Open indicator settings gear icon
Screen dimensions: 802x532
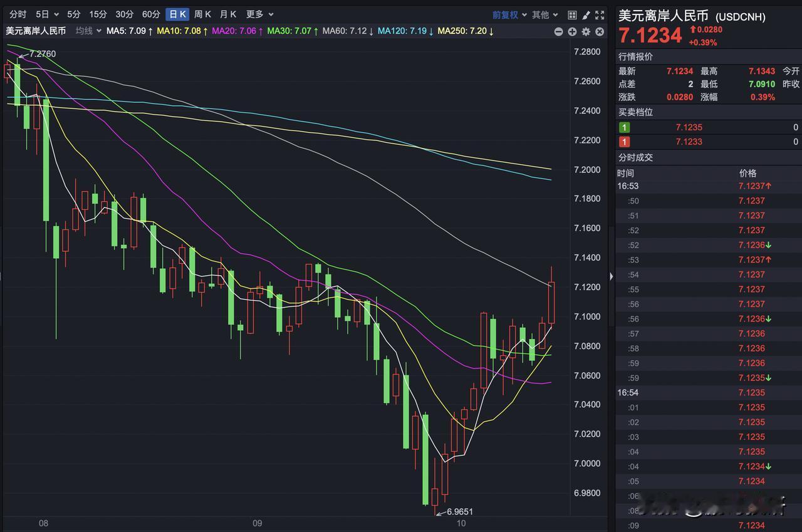[x=586, y=31]
